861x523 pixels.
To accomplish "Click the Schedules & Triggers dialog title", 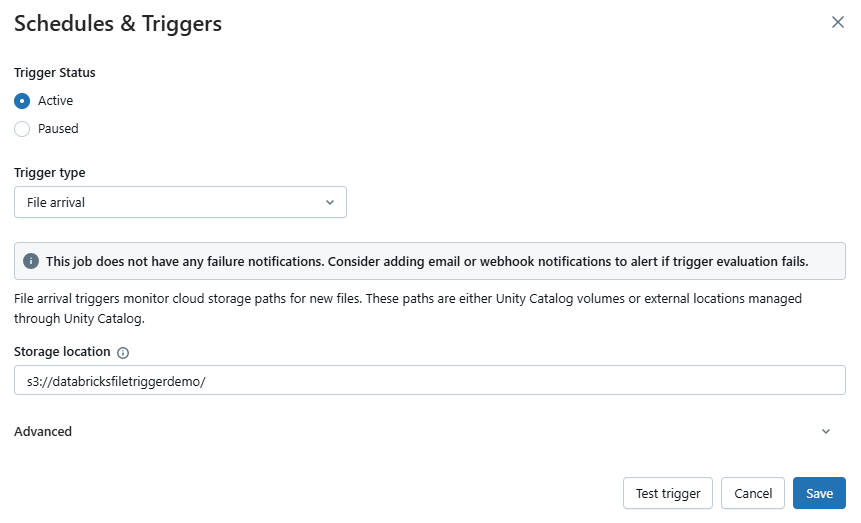I will pos(118,24).
